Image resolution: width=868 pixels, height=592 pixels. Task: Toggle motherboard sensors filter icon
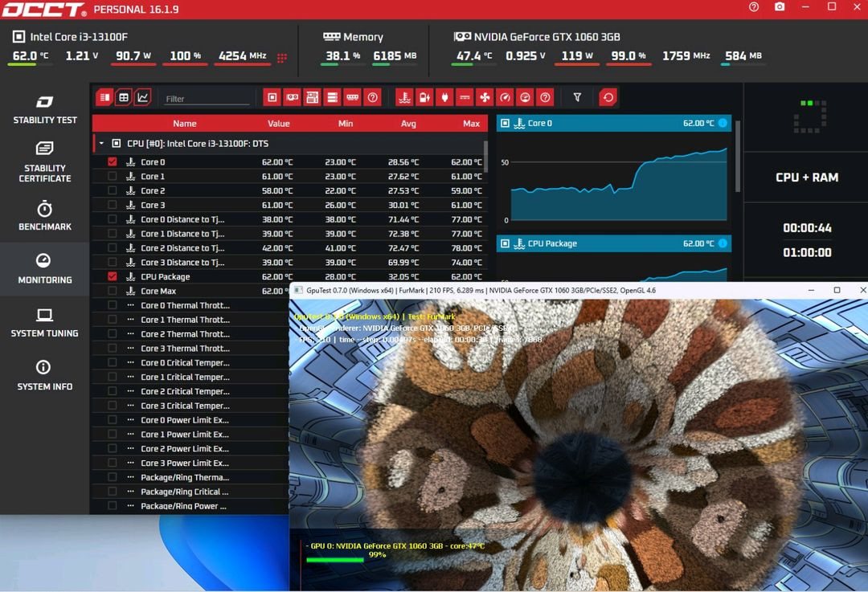[312, 98]
